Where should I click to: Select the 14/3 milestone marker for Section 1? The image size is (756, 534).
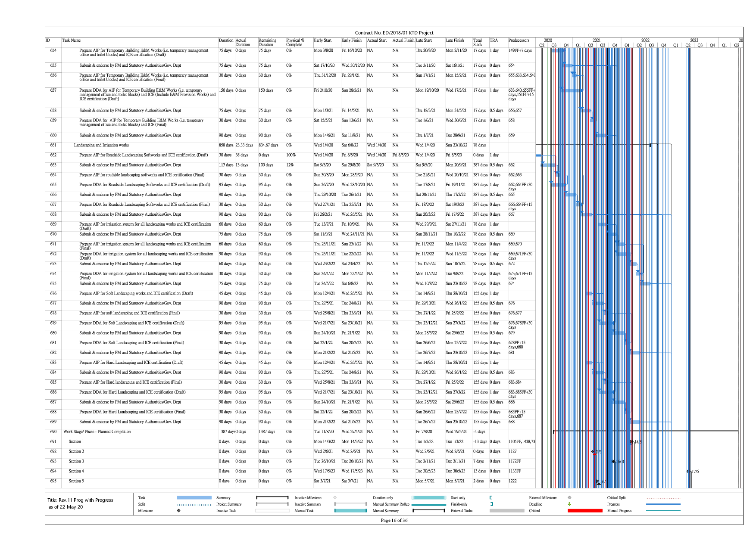pos(631,442)
